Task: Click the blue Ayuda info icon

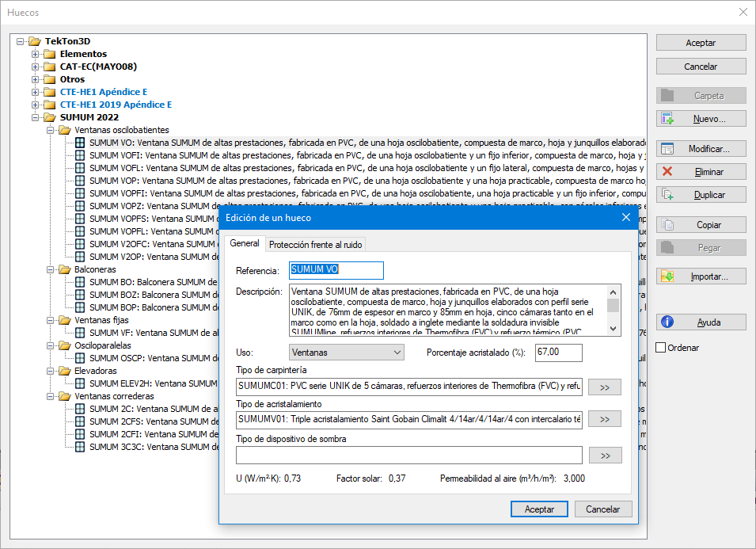Action: 667,322
